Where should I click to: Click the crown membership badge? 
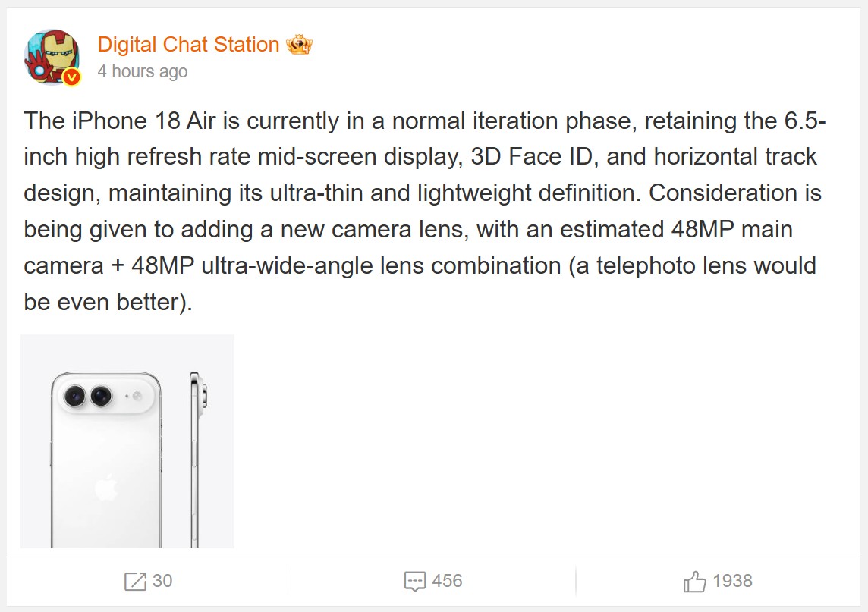(299, 45)
